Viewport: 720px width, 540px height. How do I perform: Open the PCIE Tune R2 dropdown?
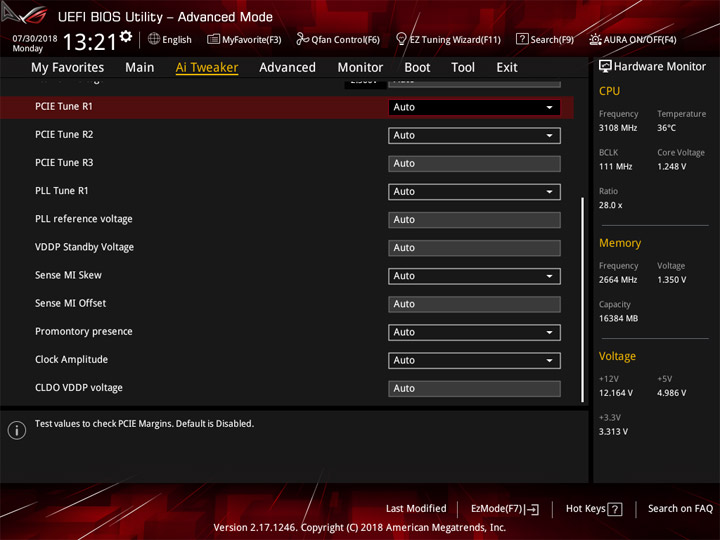point(474,135)
